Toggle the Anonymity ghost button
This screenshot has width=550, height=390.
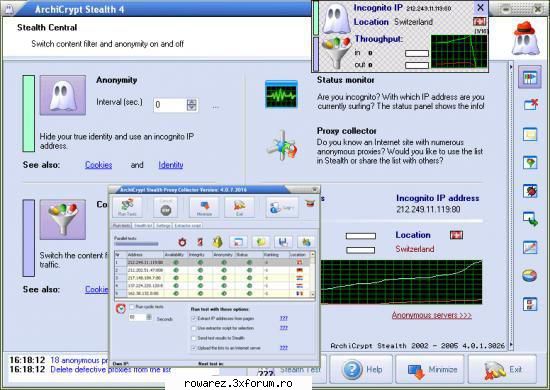(63, 95)
